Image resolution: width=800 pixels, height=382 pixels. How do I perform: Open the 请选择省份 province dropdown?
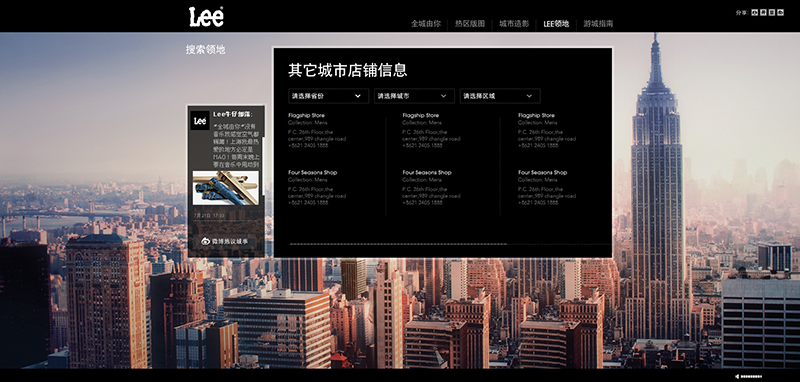coord(328,96)
